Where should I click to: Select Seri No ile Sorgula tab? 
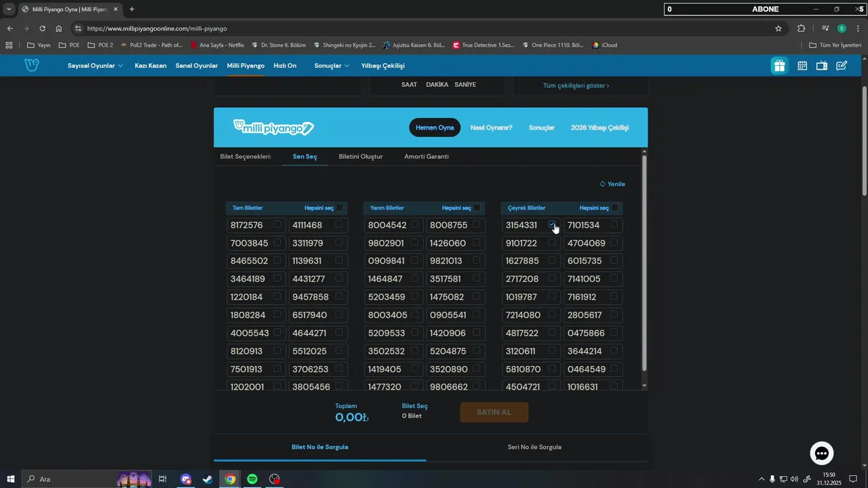point(534,447)
